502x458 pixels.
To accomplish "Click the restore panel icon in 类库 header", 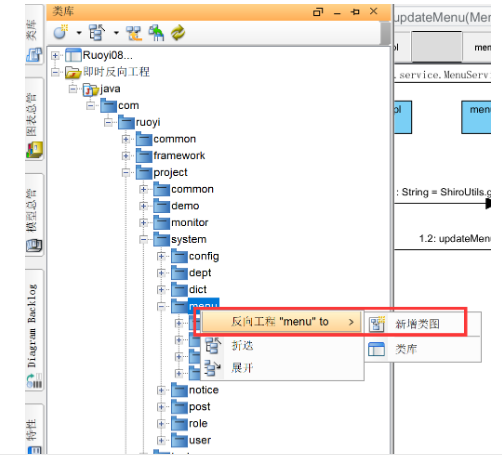I will pos(318,12).
